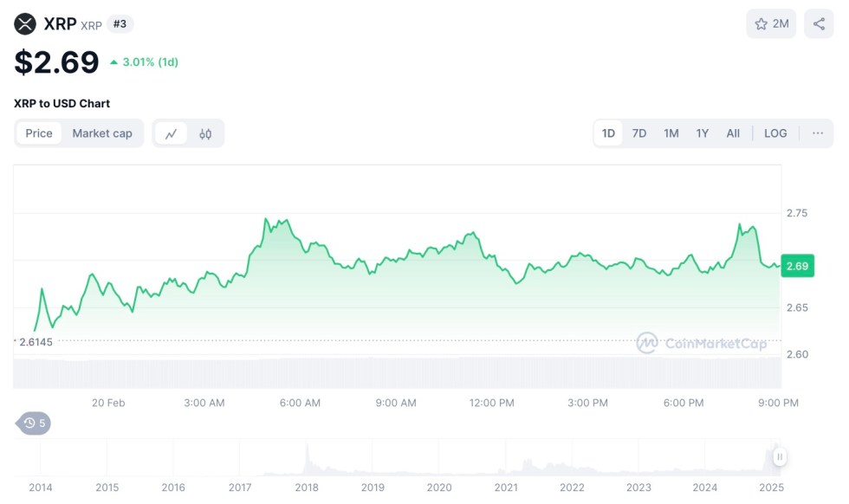Choose the 1Y time range
The width and height of the screenshot is (849, 504).
[x=703, y=133]
